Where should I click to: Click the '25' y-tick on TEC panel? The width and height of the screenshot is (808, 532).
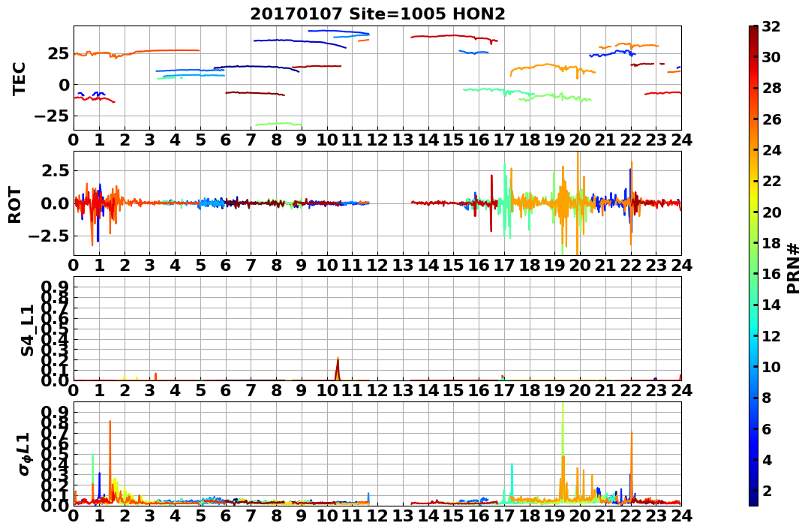(x=59, y=53)
